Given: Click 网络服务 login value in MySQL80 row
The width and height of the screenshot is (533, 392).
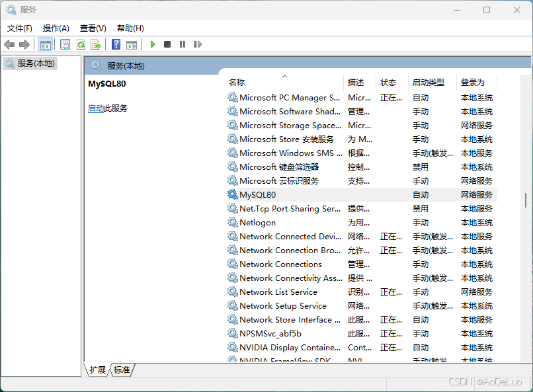Looking at the screenshot, I should pos(477,194).
